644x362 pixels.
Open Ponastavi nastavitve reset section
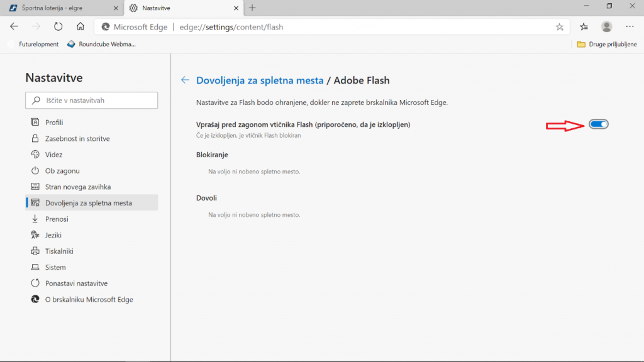[91, 283]
